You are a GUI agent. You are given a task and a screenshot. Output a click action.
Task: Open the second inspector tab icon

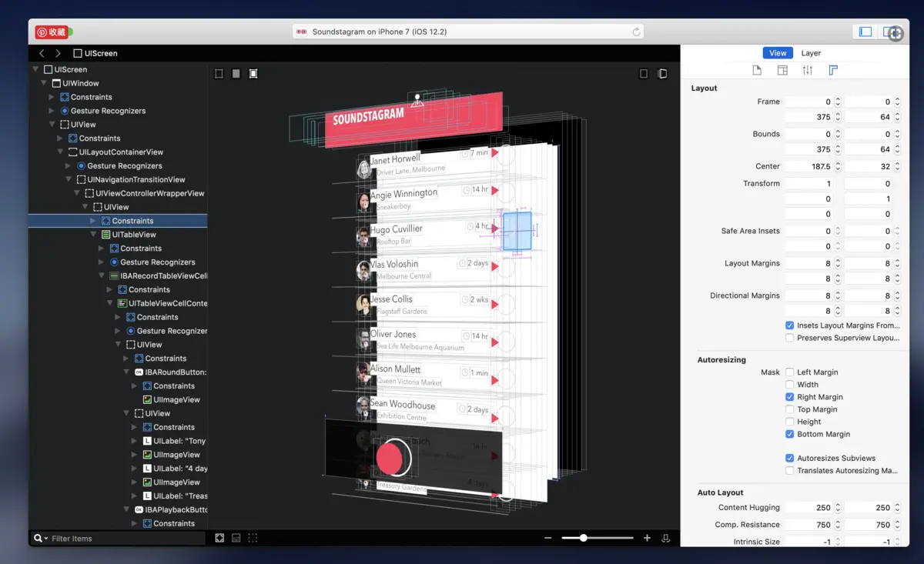click(782, 70)
